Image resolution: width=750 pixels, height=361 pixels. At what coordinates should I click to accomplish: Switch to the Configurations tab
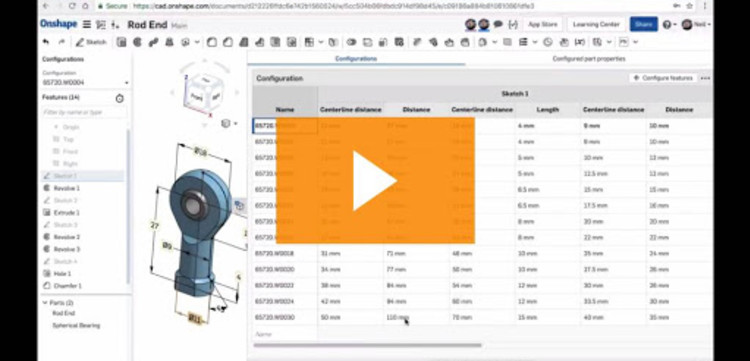[356, 58]
